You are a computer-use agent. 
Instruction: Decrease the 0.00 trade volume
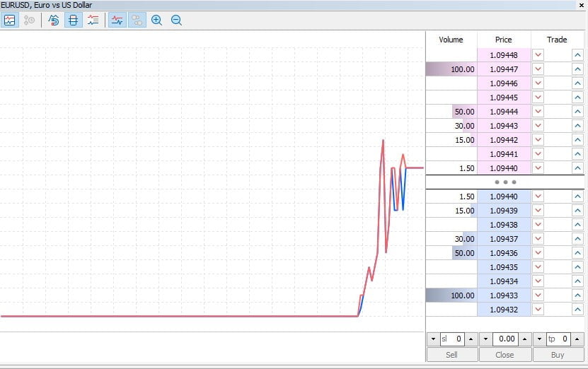tap(485, 339)
